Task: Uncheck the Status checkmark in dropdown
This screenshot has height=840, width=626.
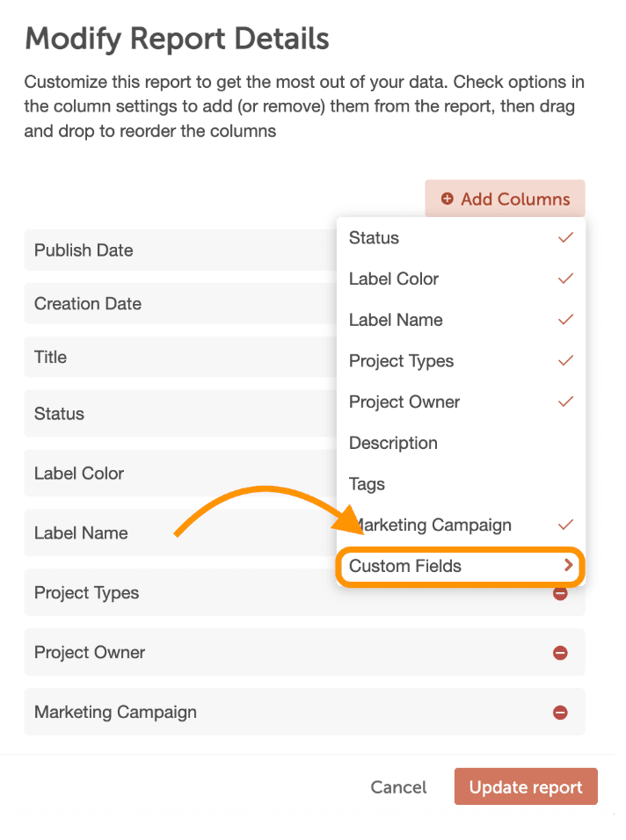Action: point(566,238)
